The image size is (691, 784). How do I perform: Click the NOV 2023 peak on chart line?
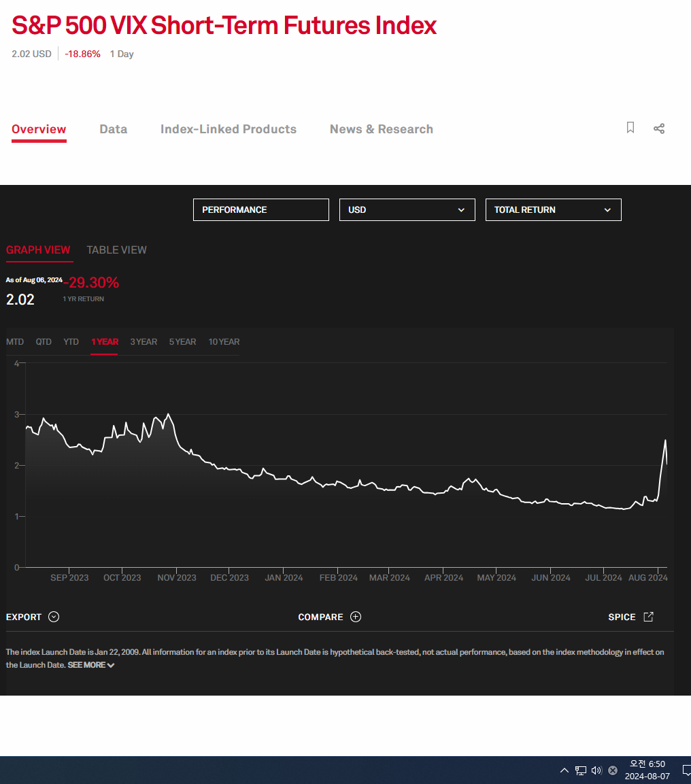point(169,414)
